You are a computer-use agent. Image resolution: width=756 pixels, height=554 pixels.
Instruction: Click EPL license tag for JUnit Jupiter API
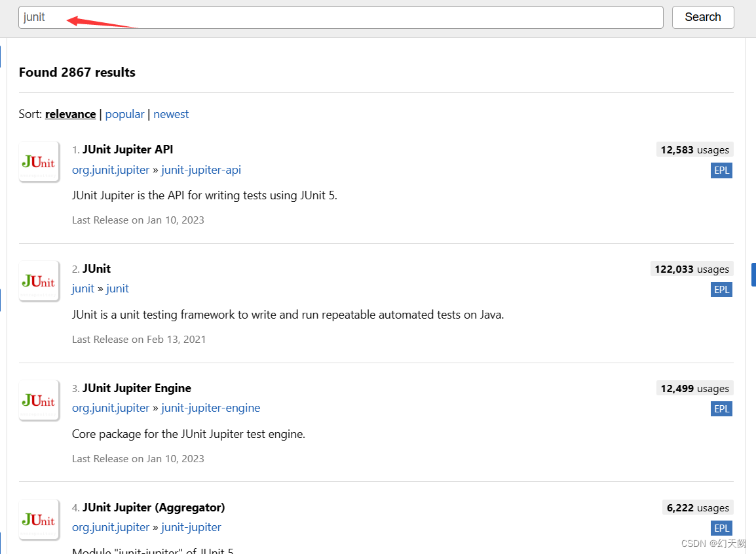[x=721, y=170]
